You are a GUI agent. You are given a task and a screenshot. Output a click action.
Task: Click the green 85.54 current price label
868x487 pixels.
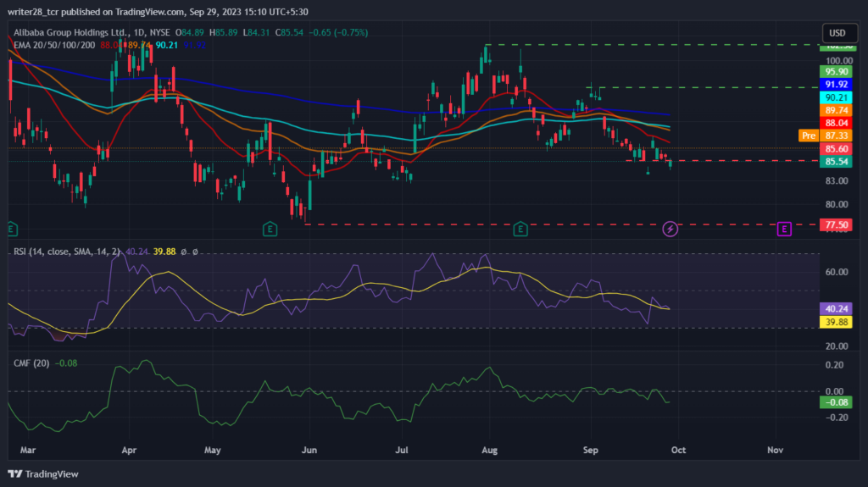point(836,162)
